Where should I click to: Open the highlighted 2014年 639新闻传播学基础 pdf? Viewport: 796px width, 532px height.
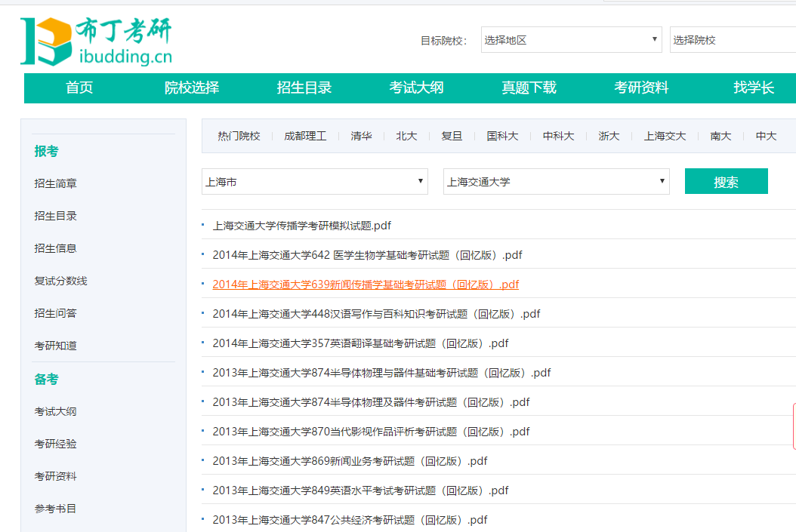(366, 284)
